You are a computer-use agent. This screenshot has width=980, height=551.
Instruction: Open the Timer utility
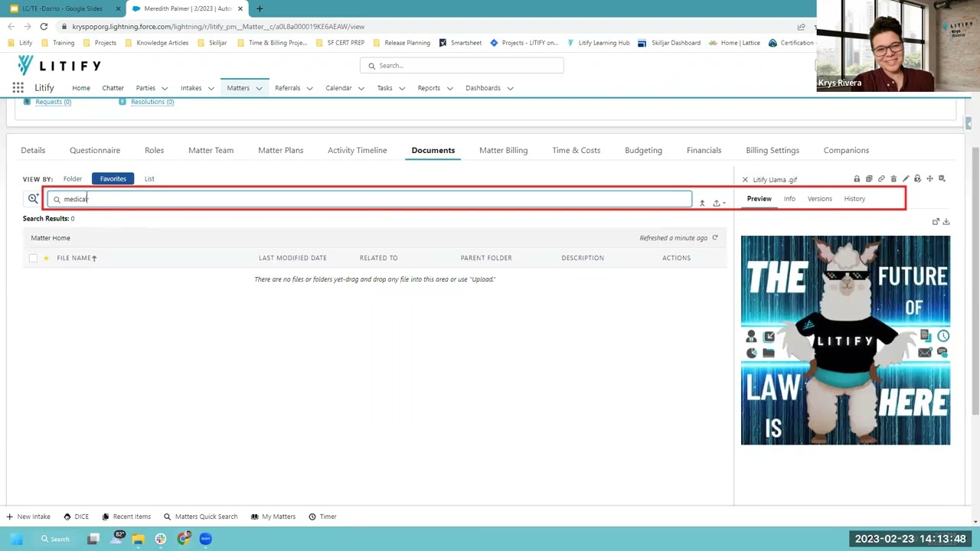(x=322, y=517)
